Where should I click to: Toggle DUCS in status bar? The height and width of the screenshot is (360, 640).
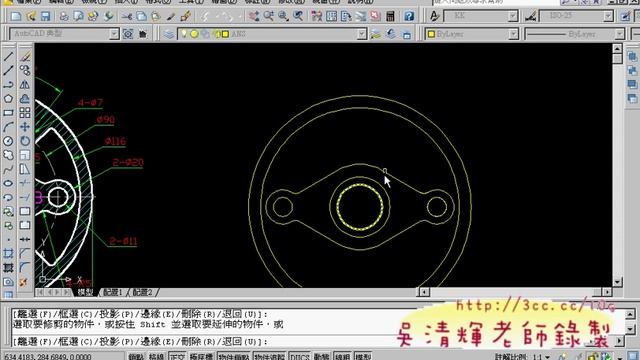coord(300,356)
